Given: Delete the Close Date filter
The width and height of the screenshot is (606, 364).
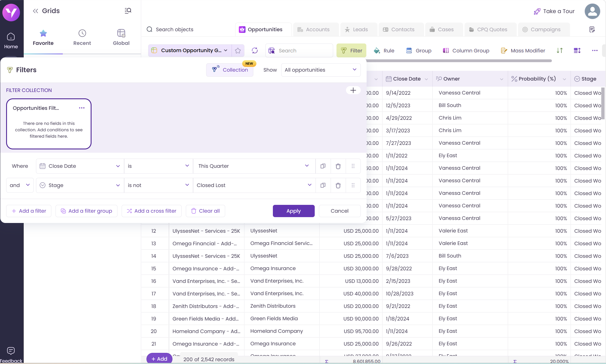Looking at the screenshot, I should (x=338, y=166).
